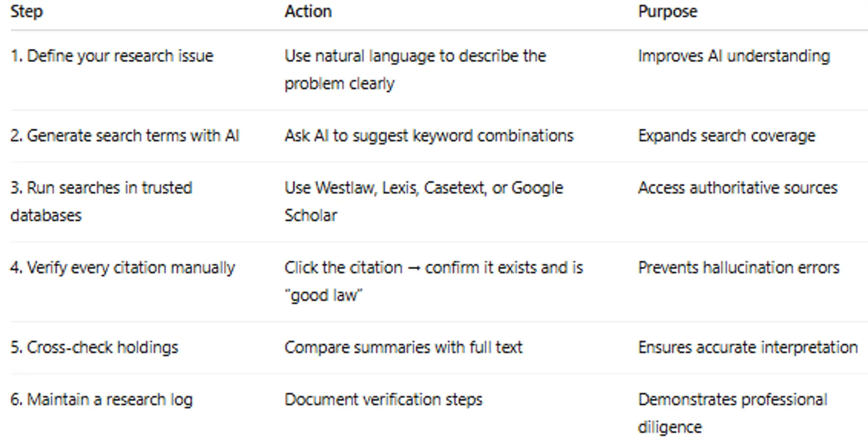868x445 pixels.
Task: Select 'Ask AI to suggest keyword combinations'
Action: coord(429,136)
